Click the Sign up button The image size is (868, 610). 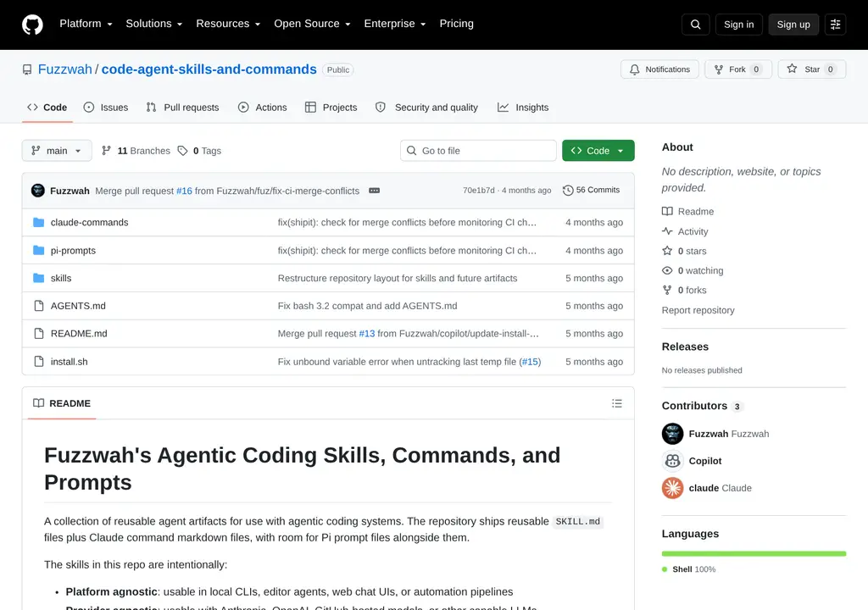pyautogui.click(x=793, y=25)
